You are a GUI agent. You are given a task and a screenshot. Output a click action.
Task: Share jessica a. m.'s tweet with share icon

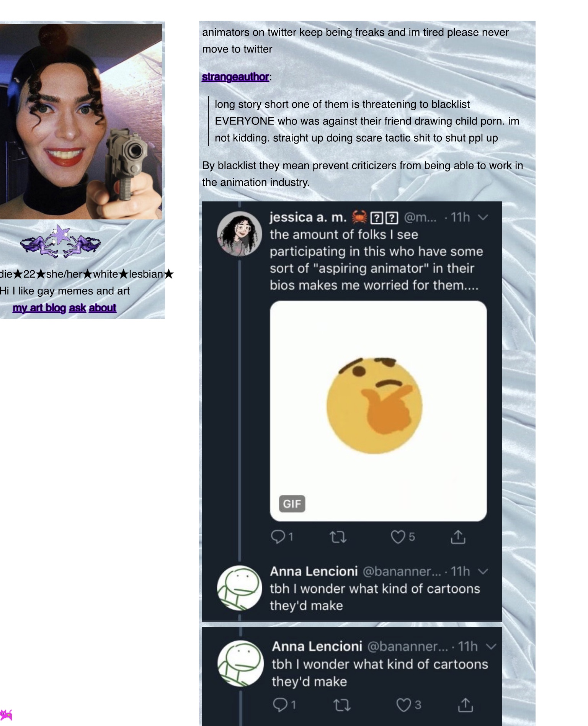point(458,537)
